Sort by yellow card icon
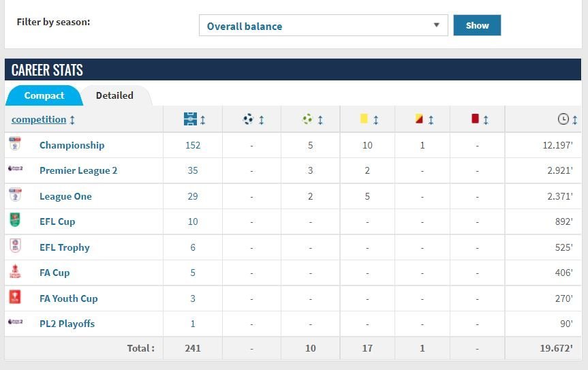588x370 pixels. point(368,119)
